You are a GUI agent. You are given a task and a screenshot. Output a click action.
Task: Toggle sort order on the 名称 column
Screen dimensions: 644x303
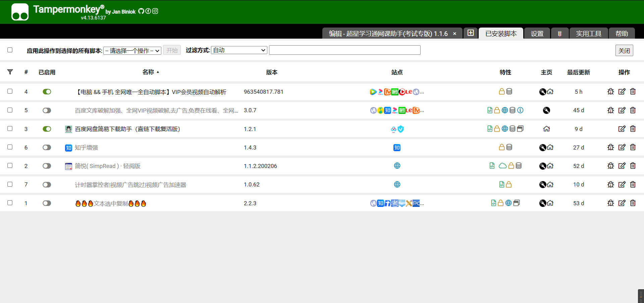tap(151, 72)
